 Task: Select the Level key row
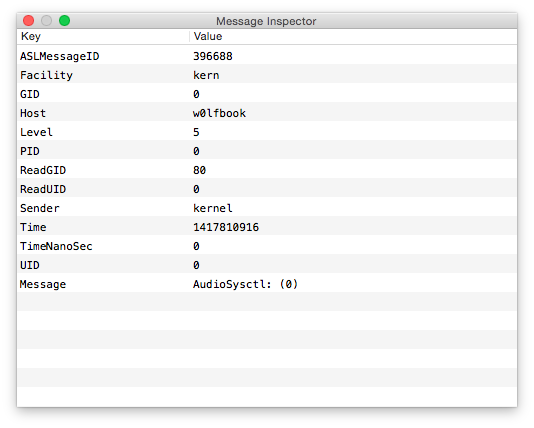point(267,132)
